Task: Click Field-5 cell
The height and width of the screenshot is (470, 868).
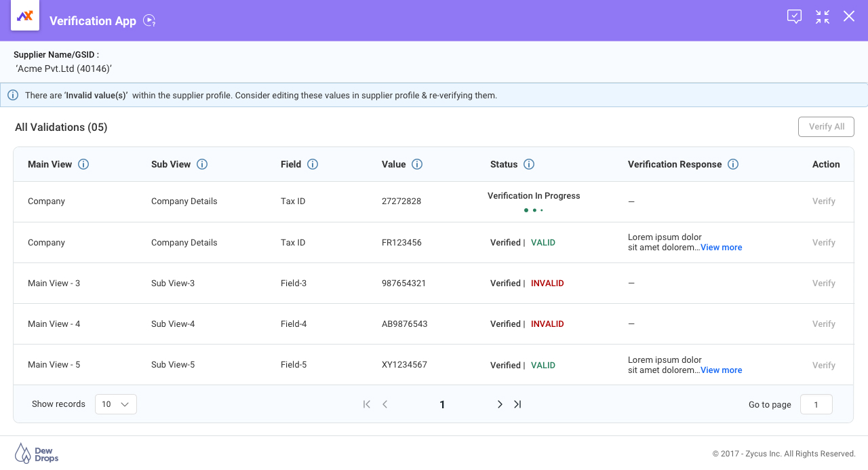Action: coord(294,366)
